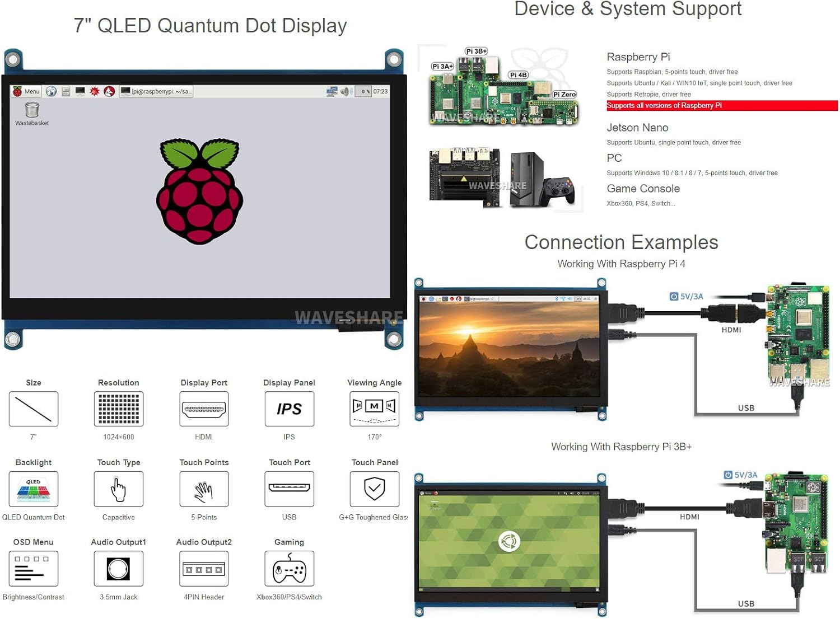Viewport: 840px width, 619px height.
Task: Click the power icon beside 5V/3A for Pi 3B+
Action: pyautogui.click(x=728, y=475)
